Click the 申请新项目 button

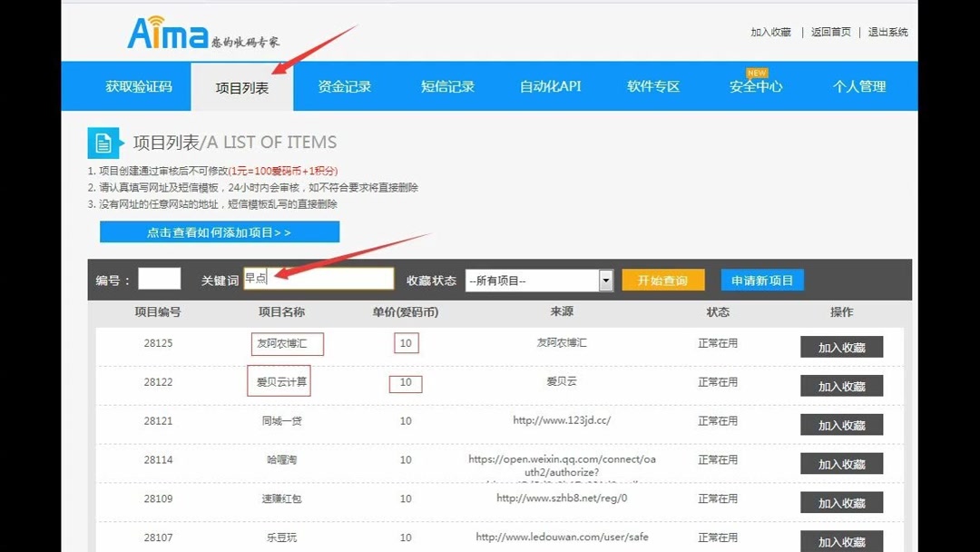[762, 281]
